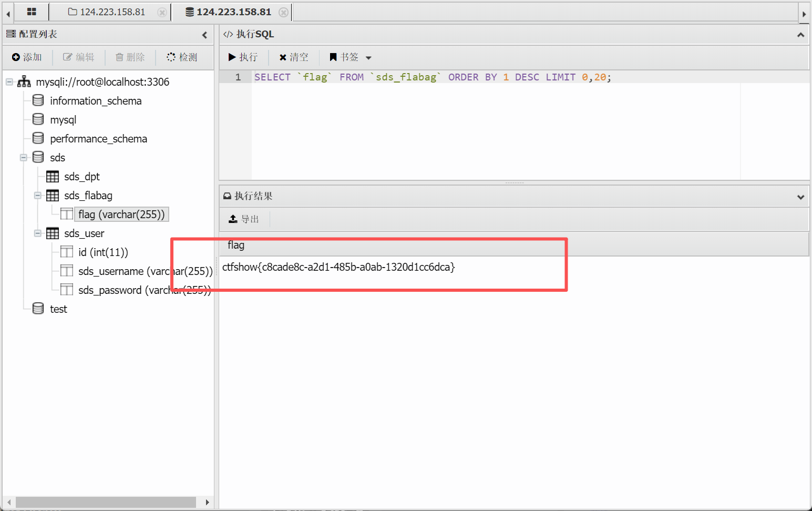
Task: Click the 检测 check button
Action: [182, 57]
